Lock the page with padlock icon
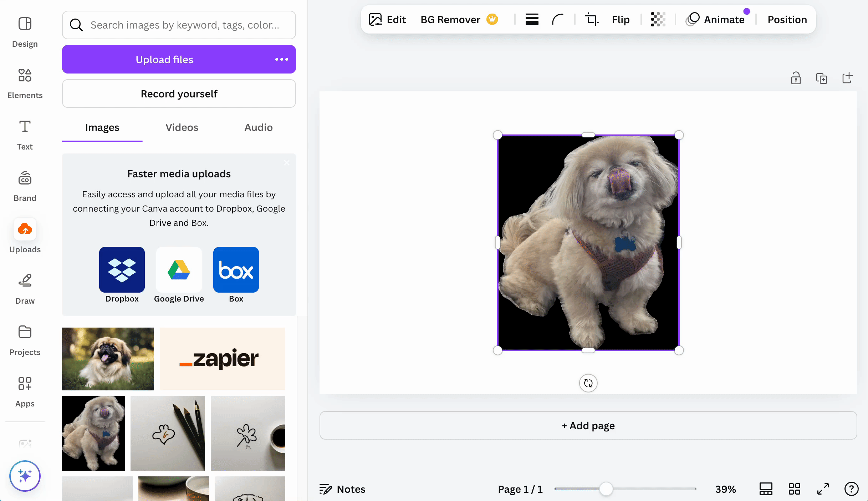Viewport: 868px width, 501px height. (796, 78)
